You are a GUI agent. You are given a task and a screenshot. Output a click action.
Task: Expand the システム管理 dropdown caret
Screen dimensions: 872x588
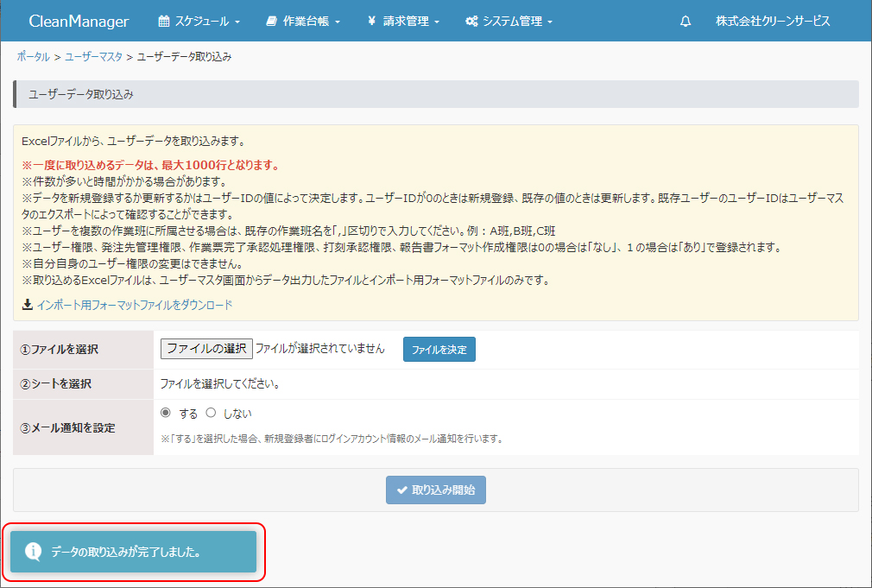[x=550, y=22]
